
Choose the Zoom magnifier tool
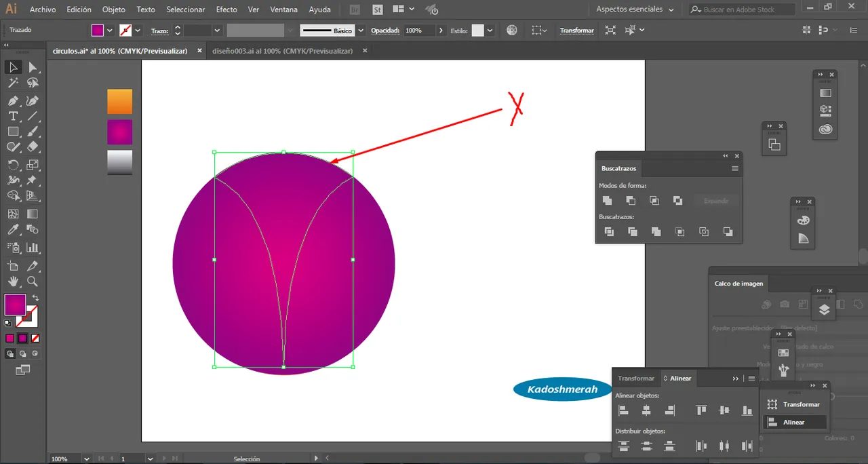[x=32, y=282]
